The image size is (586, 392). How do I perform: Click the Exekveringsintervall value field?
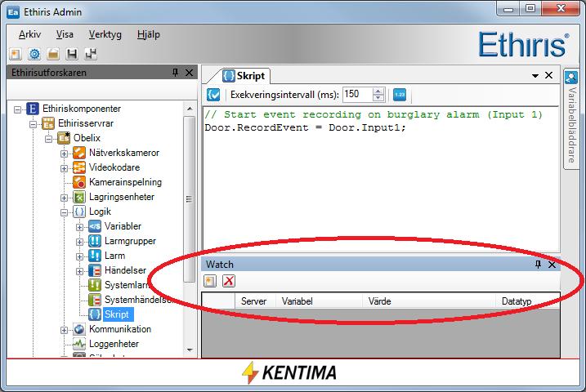click(357, 95)
